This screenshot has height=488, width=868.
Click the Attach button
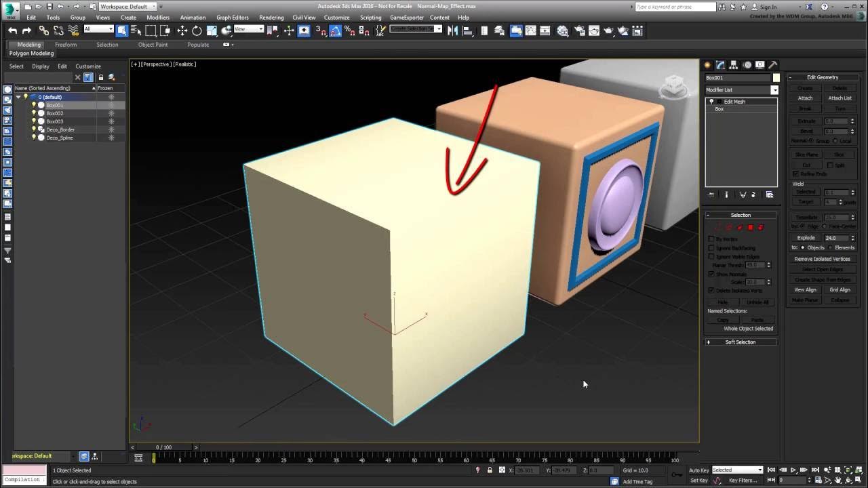pyautogui.click(x=805, y=98)
